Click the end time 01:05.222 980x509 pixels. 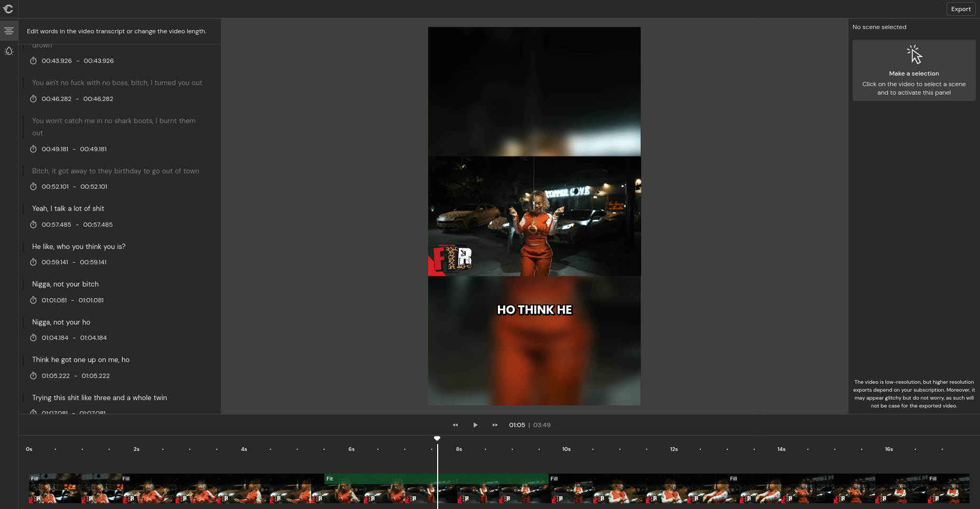(96, 376)
